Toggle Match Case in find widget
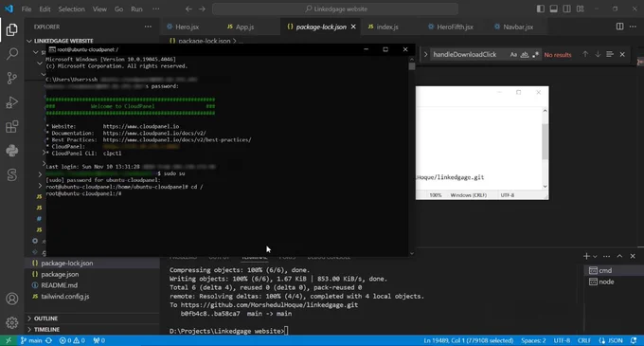This screenshot has width=644, height=346. tap(513, 54)
